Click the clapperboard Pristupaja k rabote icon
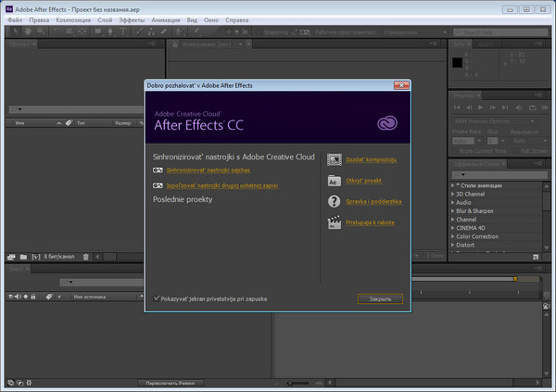Image resolution: width=556 pixels, height=392 pixels. (x=335, y=223)
